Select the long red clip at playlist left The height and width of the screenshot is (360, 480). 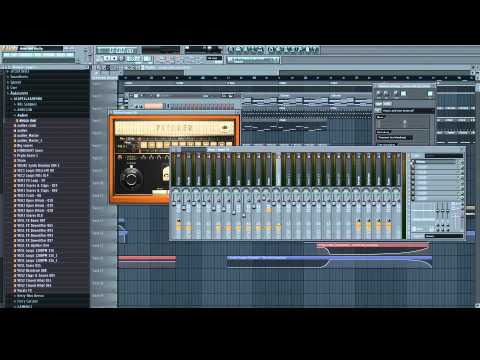point(147,258)
